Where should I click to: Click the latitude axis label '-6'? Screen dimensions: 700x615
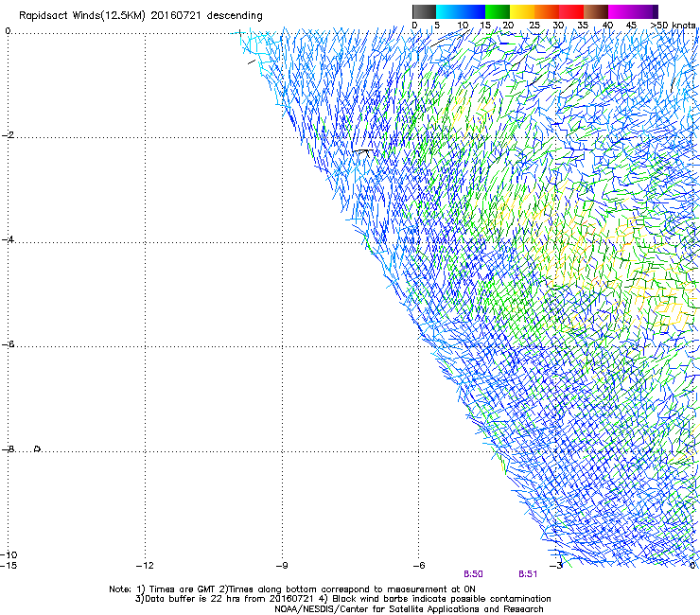[8, 344]
